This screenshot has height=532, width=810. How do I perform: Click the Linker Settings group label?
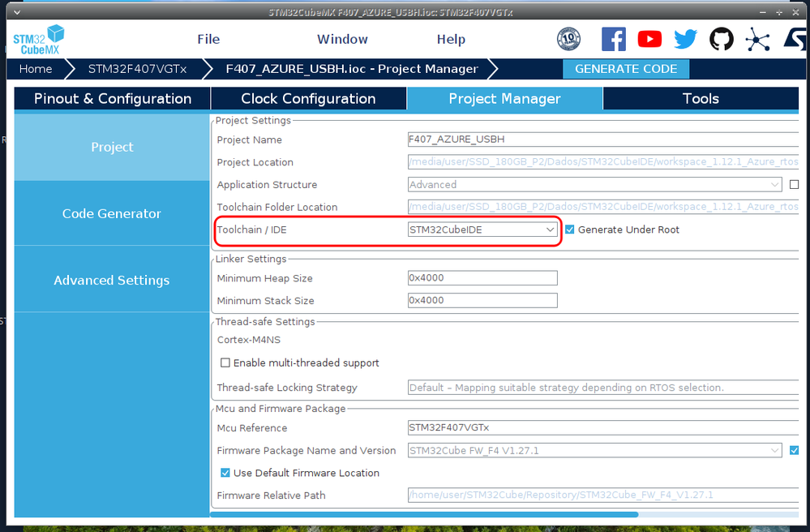(x=251, y=259)
